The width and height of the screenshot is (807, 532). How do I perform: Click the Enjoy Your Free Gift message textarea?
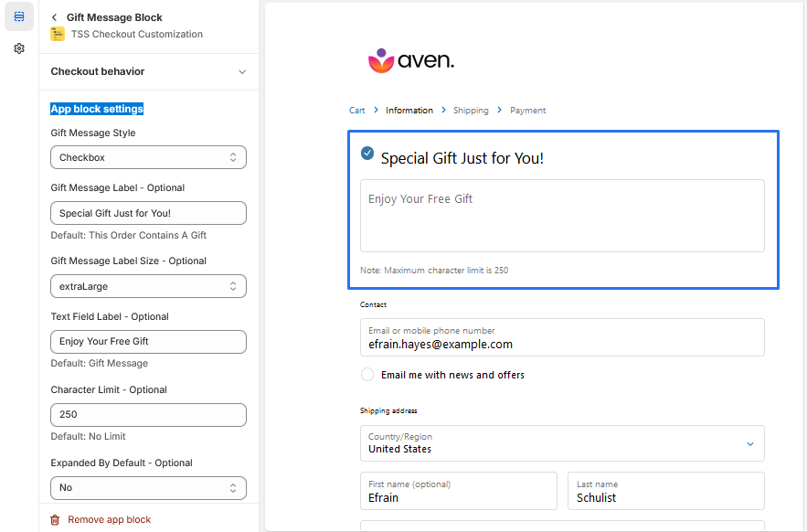pos(562,216)
